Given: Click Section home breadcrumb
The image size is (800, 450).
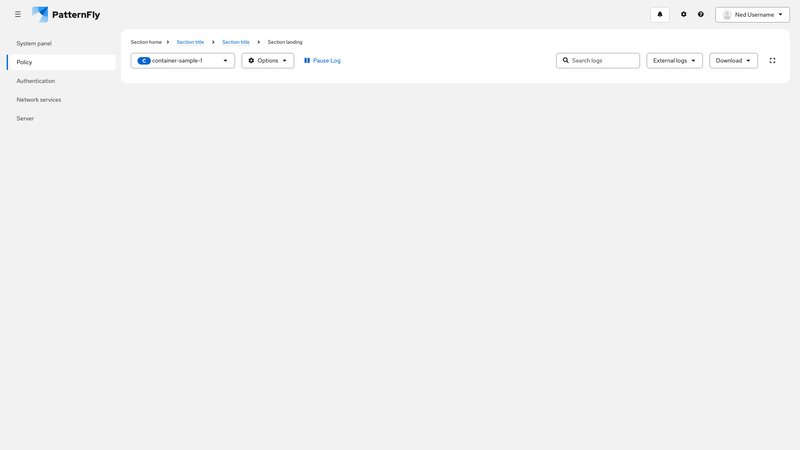Looking at the screenshot, I should 146,42.
